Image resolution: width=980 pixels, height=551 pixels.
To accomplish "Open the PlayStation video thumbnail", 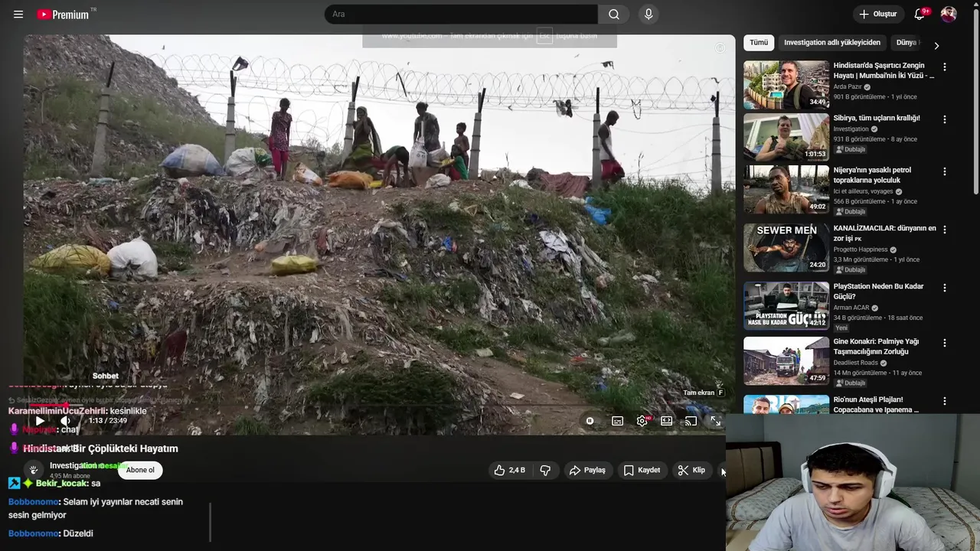I will pyautogui.click(x=786, y=305).
